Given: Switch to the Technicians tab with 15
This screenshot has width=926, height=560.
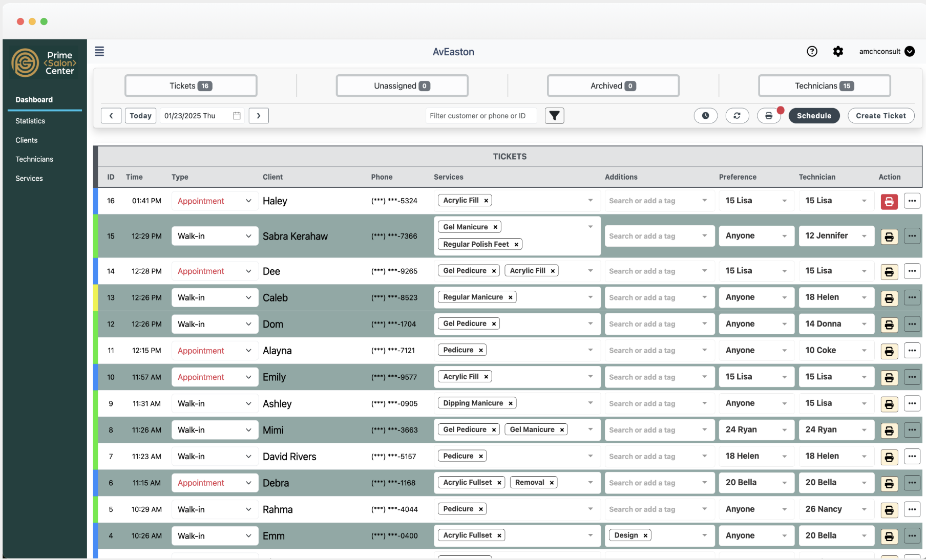Looking at the screenshot, I should [824, 86].
